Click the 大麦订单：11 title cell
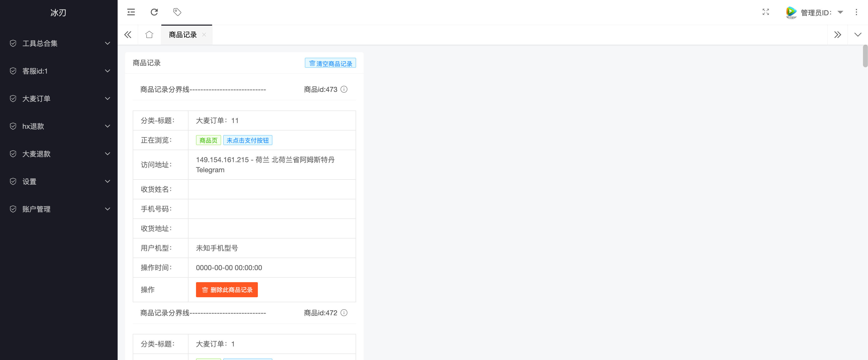 point(272,121)
